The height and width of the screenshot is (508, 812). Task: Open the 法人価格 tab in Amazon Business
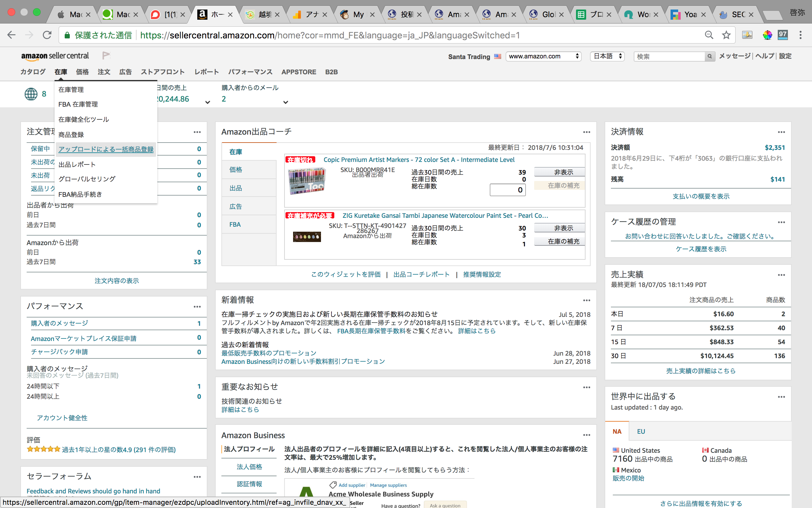point(249,467)
